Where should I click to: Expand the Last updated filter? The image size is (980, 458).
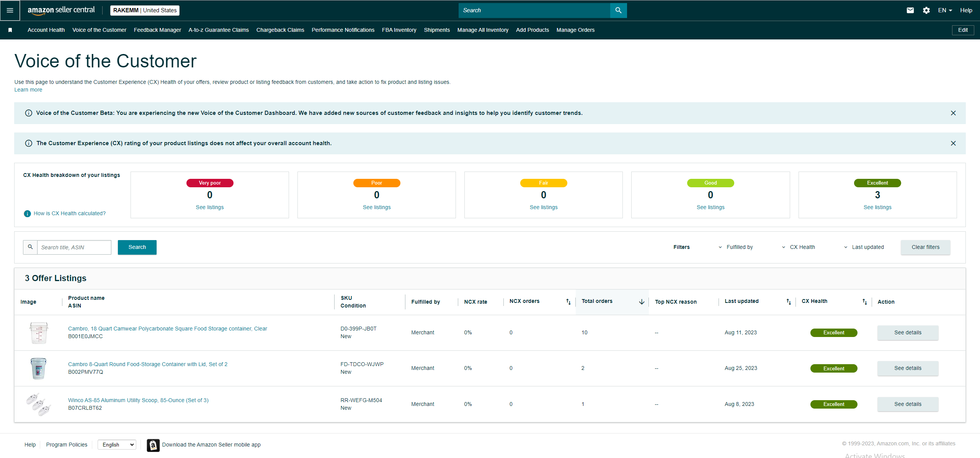click(864, 247)
